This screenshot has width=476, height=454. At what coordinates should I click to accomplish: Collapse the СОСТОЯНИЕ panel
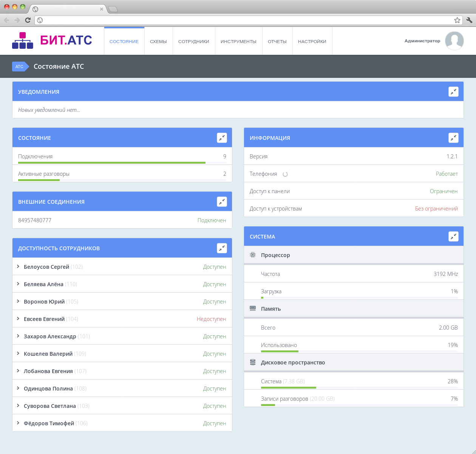coord(222,137)
